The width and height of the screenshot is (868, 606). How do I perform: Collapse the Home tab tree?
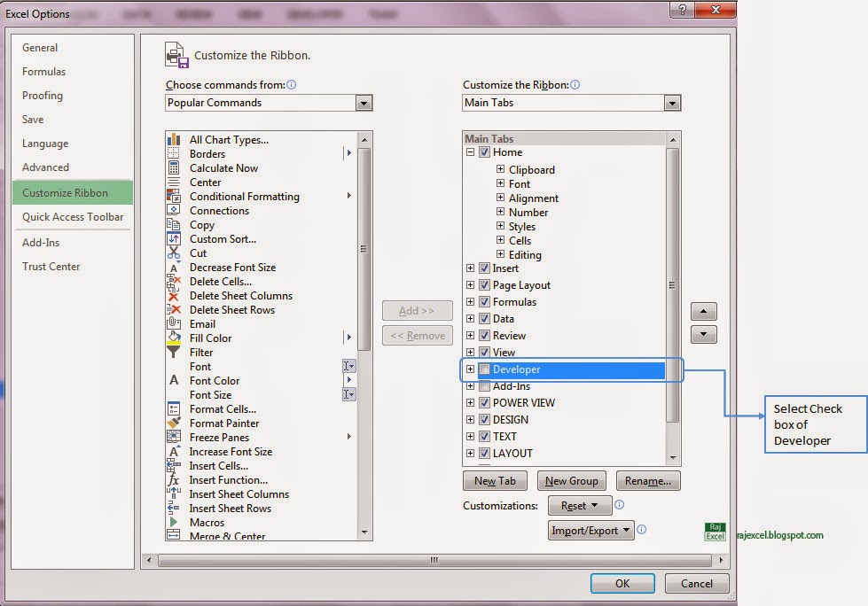tap(470, 151)
